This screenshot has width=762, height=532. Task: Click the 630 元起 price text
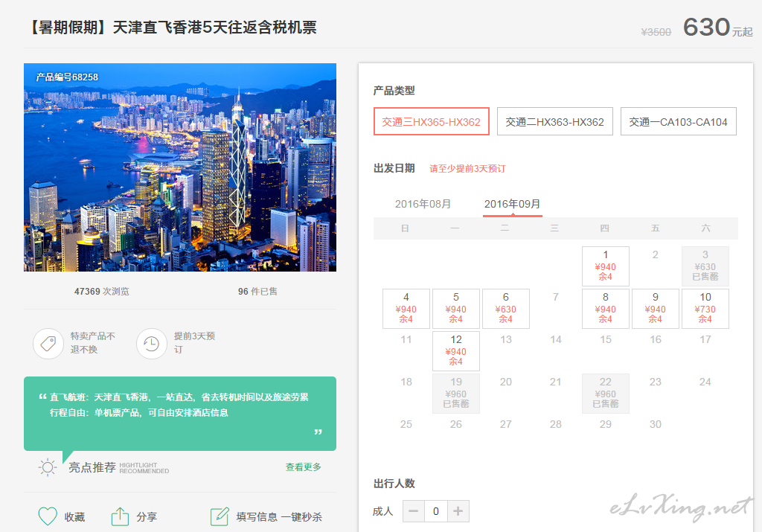[718, 28]
